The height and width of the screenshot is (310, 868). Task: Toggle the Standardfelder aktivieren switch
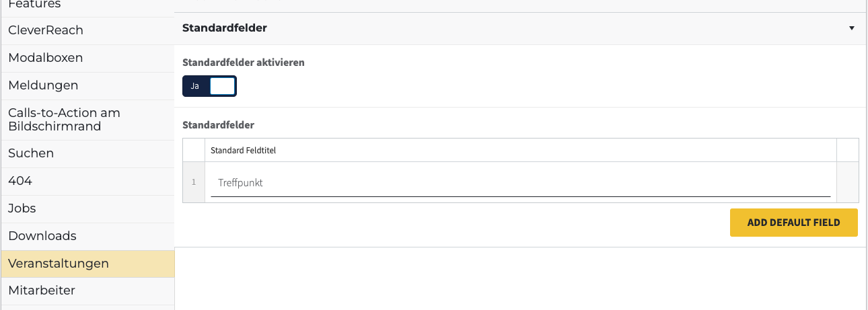pos(209,86)
